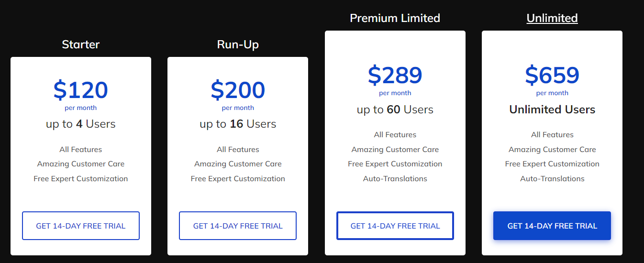Image resolution: width=644 pixels, height=263 pixels.
Task: Select Auto-Translations in the Unlimited card
Action: pyautogui.click(x=552, y=179)
